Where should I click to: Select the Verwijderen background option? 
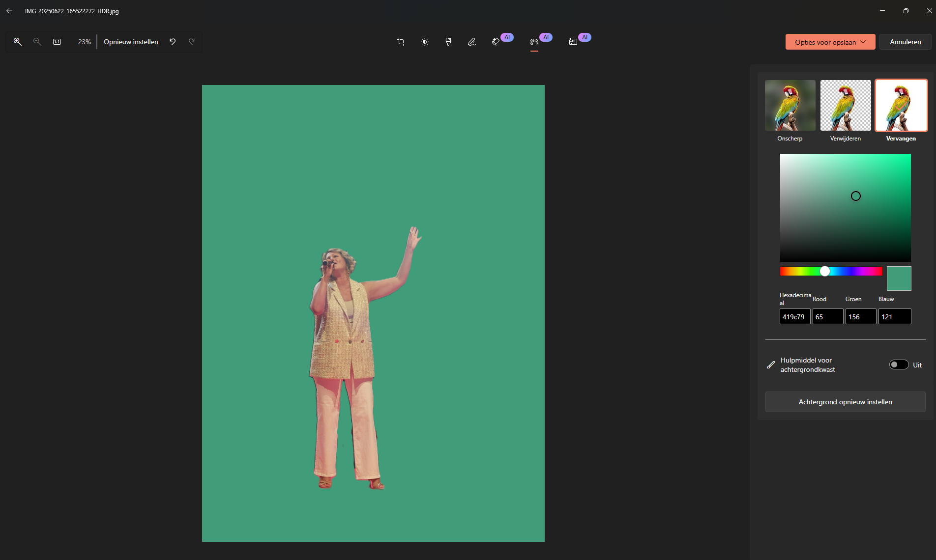pos(845,105)
